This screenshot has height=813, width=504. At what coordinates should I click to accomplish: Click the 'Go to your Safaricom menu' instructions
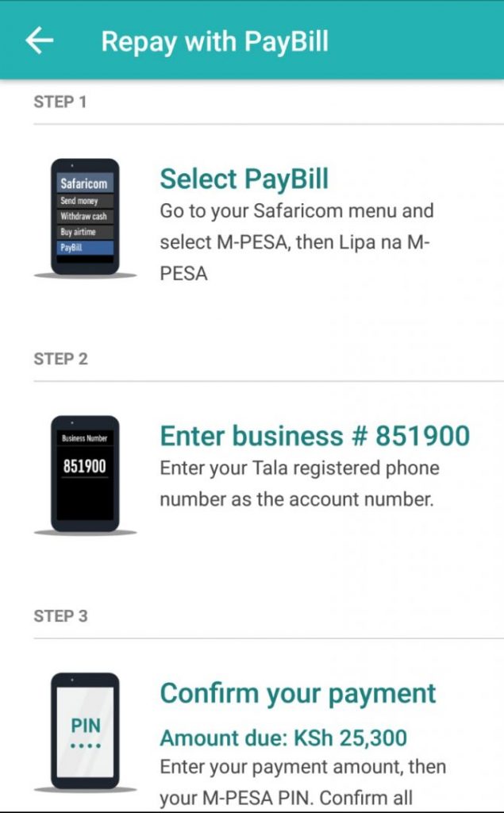pyautogui.click(x=296, y=242)
